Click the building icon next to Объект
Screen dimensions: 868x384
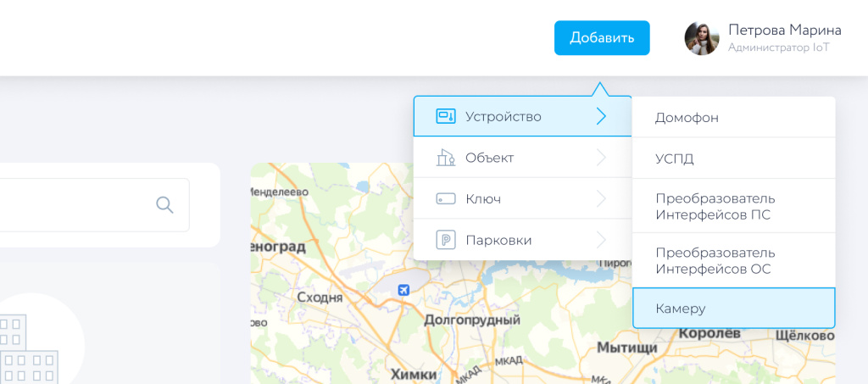[x=446, y=158]
